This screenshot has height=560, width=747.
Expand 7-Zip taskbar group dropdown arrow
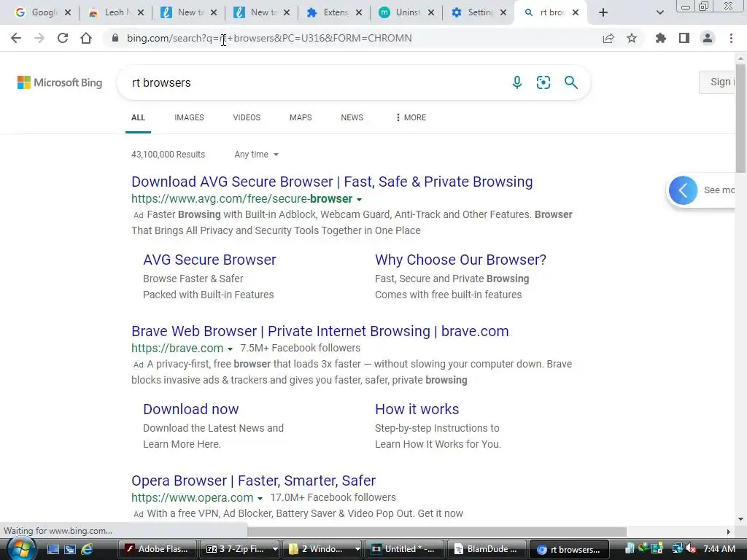[x=275, y=549]
